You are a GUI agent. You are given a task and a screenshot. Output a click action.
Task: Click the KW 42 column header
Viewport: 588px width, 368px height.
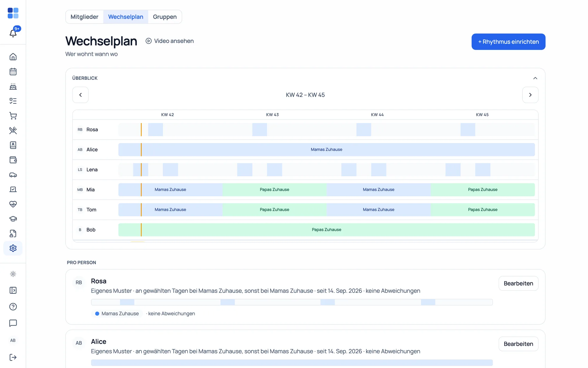(167, 115)
